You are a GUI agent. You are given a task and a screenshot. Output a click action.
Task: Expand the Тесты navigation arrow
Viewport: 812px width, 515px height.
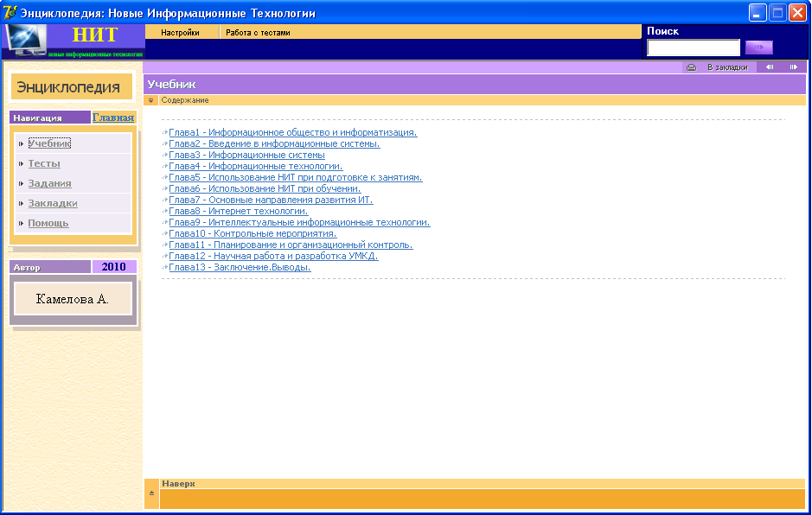tap(22, 163)
